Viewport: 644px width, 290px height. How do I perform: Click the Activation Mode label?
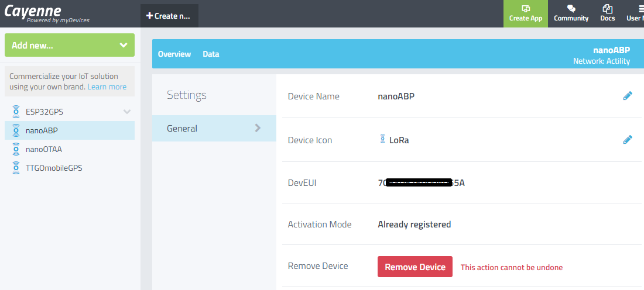320,225
